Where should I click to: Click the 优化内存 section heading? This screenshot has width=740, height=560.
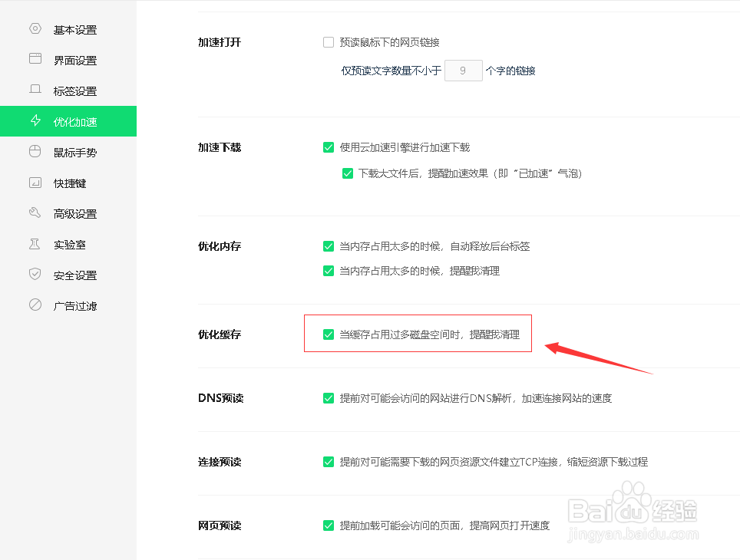[220, 246]
